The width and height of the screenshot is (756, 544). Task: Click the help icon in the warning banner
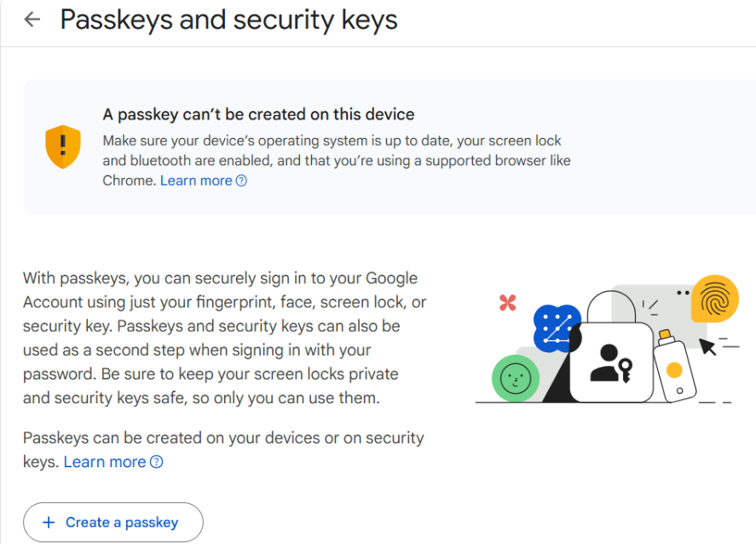pyautogui.click(x=241, y=181)
